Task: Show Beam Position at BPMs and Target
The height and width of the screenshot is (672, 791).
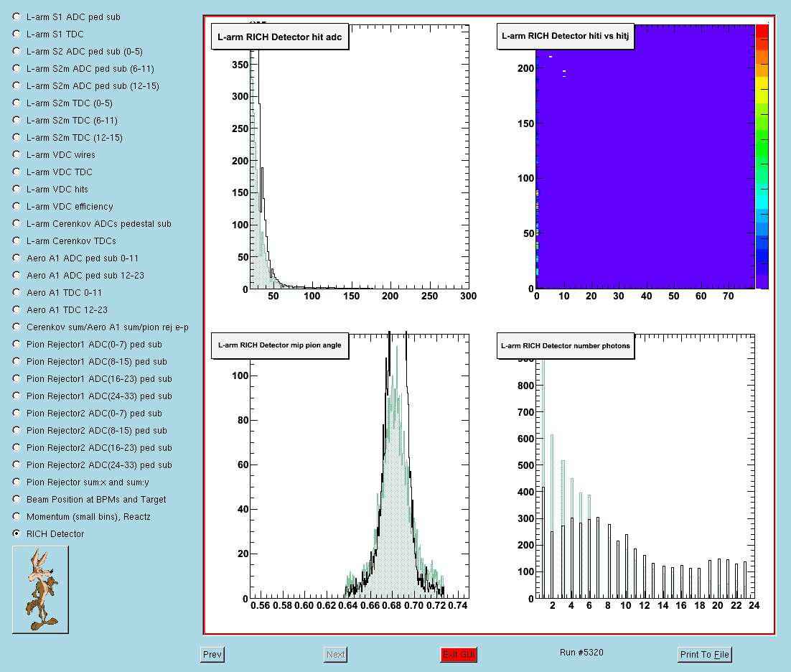Action: 17,499
